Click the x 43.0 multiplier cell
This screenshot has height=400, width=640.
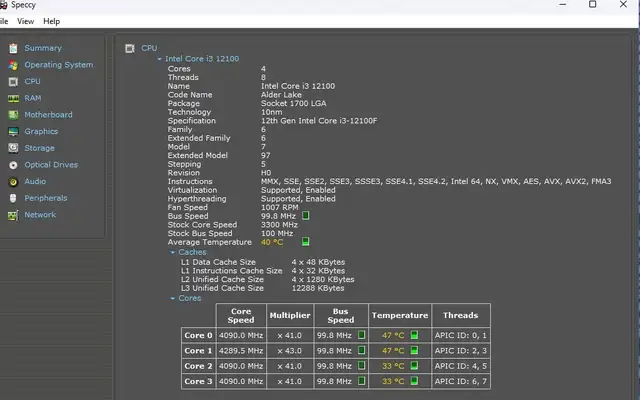[x=289, y=351]
